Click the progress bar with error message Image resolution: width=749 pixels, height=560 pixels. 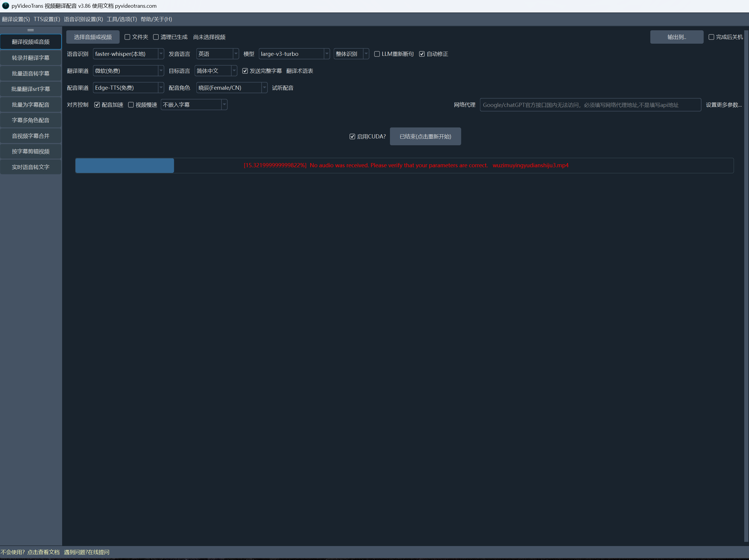point(404,165)
